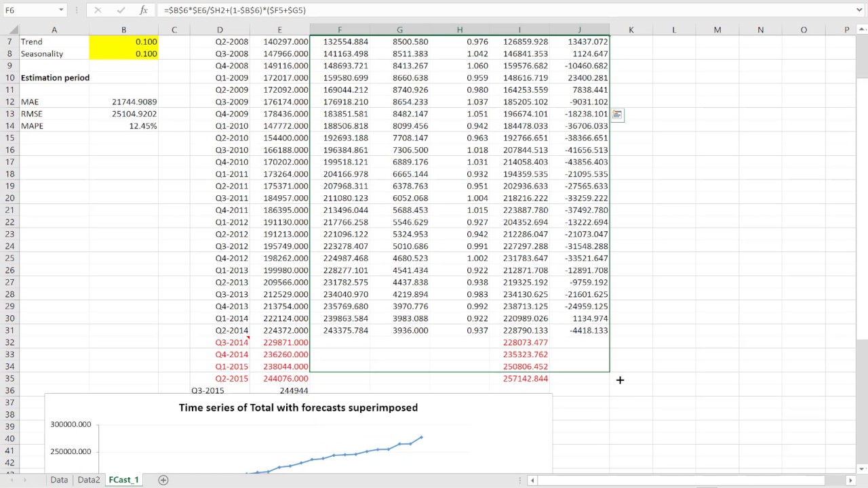Select the MAE value 21744.9089

(x=123, y=102)
